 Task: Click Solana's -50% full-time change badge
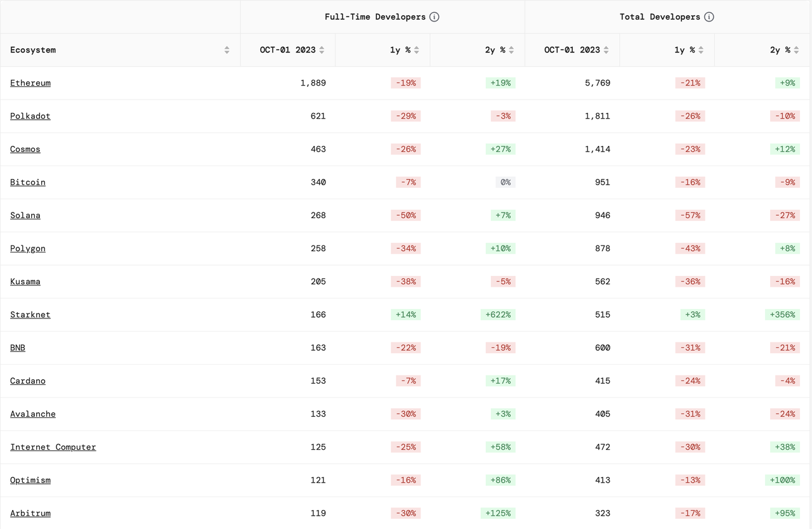click(406, 215)
